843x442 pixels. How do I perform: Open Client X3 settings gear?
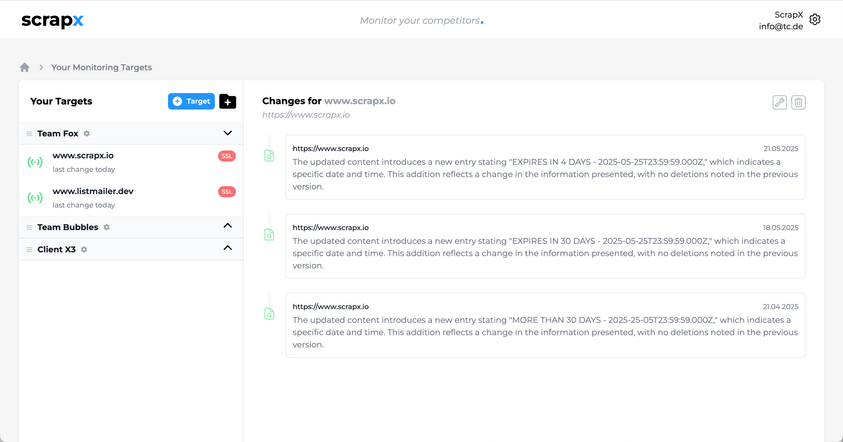point(84,249)
